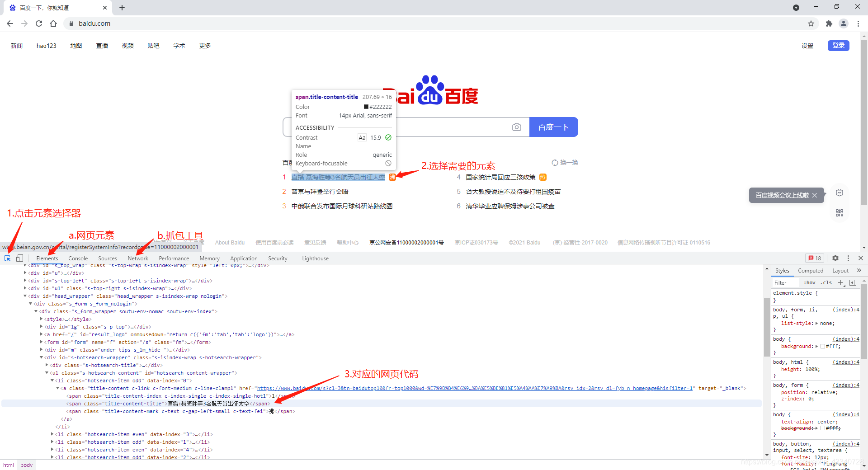Open the hao123 link
The height and width of the screenshot is (470, 868).
(47, 46)
